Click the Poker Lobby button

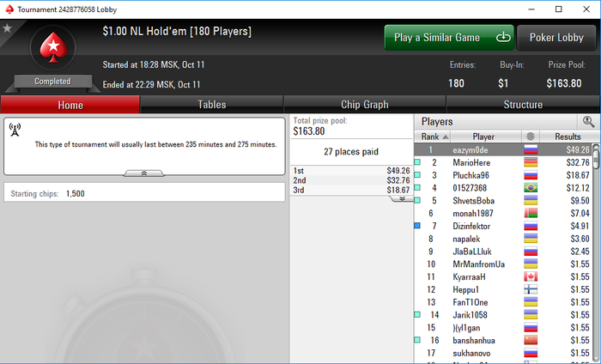(556, 38)
